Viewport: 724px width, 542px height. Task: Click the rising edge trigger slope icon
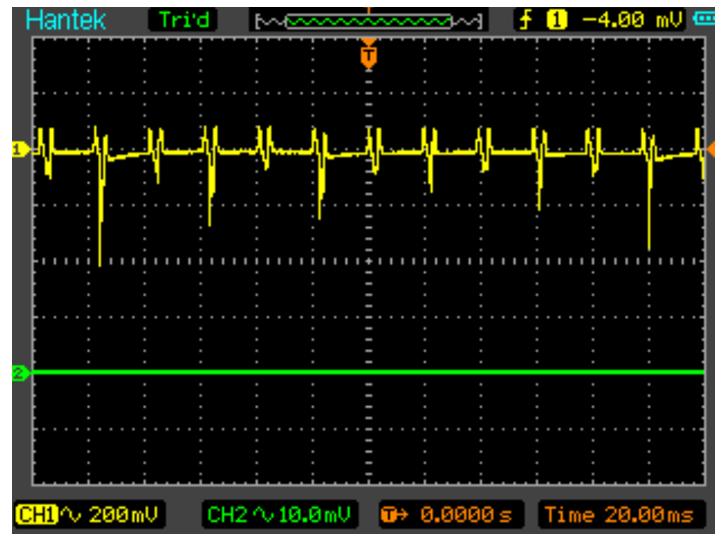tap(526, 20)
